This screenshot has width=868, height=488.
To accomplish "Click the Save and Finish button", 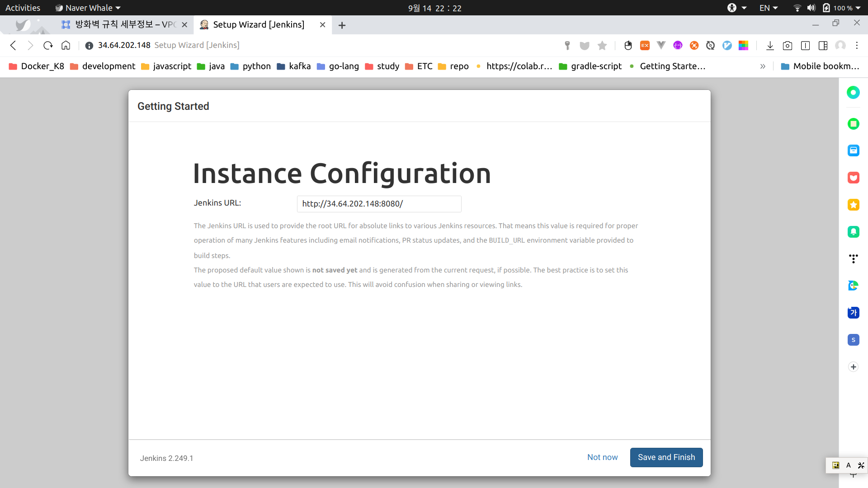I will tap(666, 457).
